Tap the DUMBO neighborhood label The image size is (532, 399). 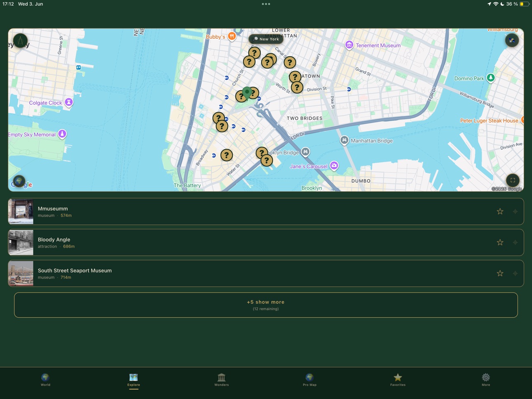click(361, 181)
